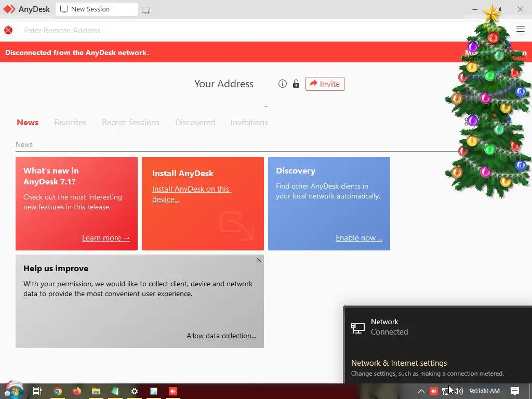Switch to the Favorites tab

click(x=70, y=123)
